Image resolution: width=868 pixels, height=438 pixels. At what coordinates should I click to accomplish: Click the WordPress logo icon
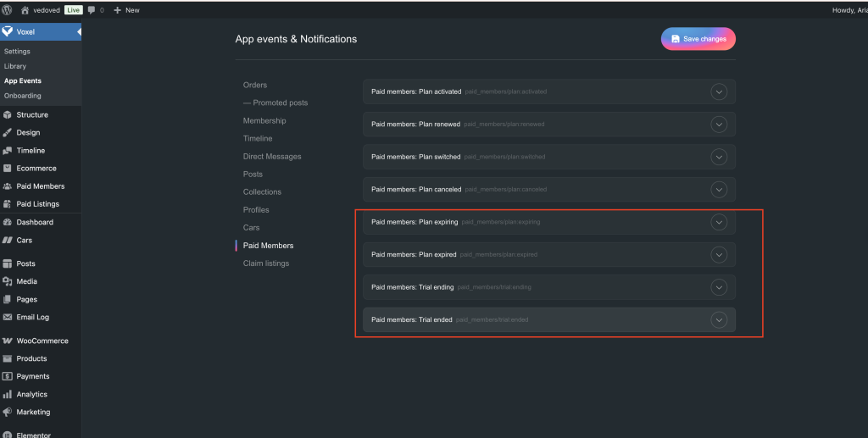coord(8,10)
